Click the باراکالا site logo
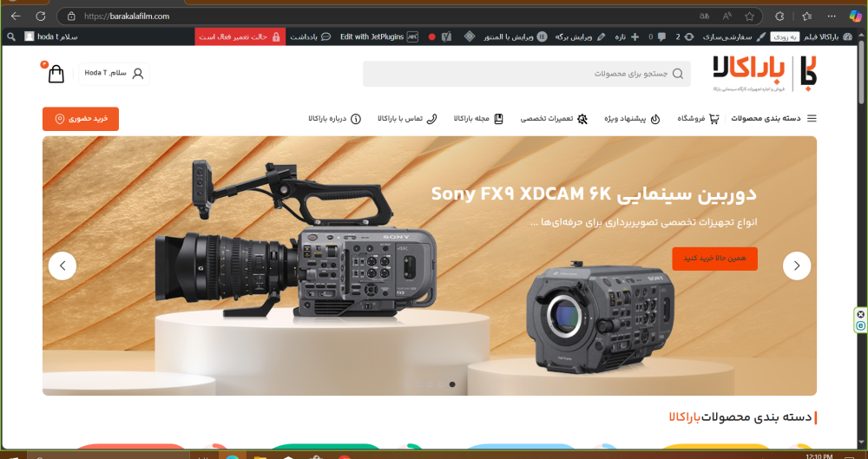Image resolution: width=868 pixels, height=459 pixels. [x=765, y=73]
